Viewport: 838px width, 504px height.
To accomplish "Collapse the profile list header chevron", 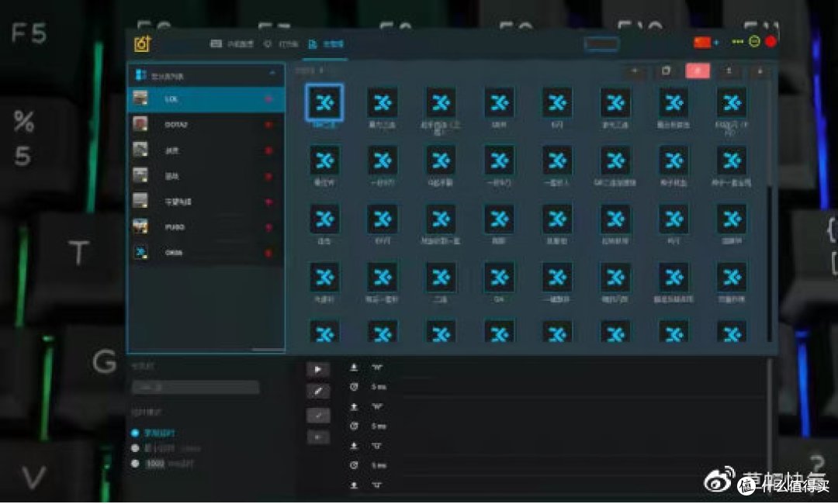I will pyautogui.click(x=272, y=73).
